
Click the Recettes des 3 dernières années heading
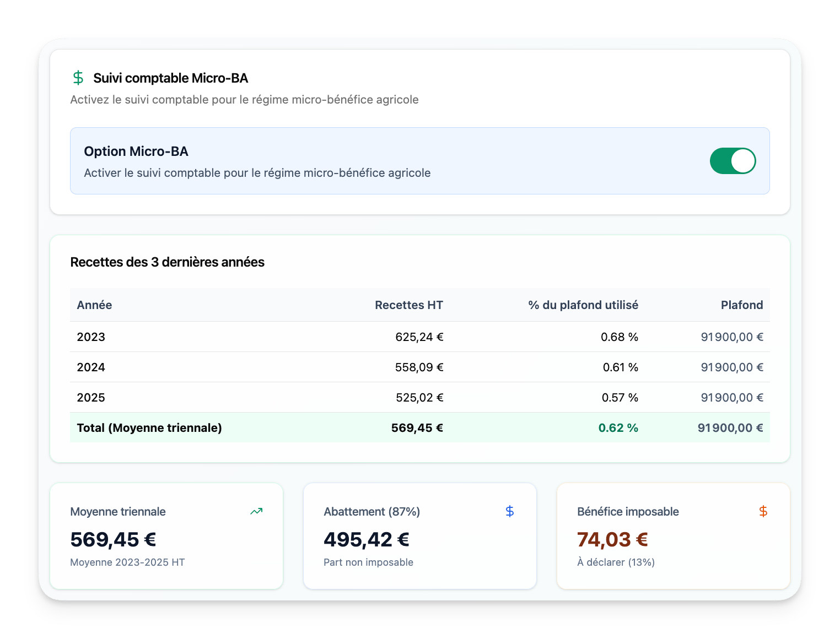pos(167,262)
